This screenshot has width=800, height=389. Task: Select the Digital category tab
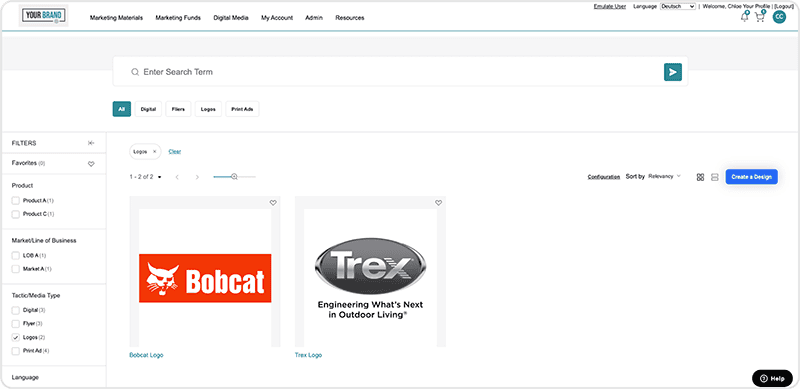coord(148,109)
